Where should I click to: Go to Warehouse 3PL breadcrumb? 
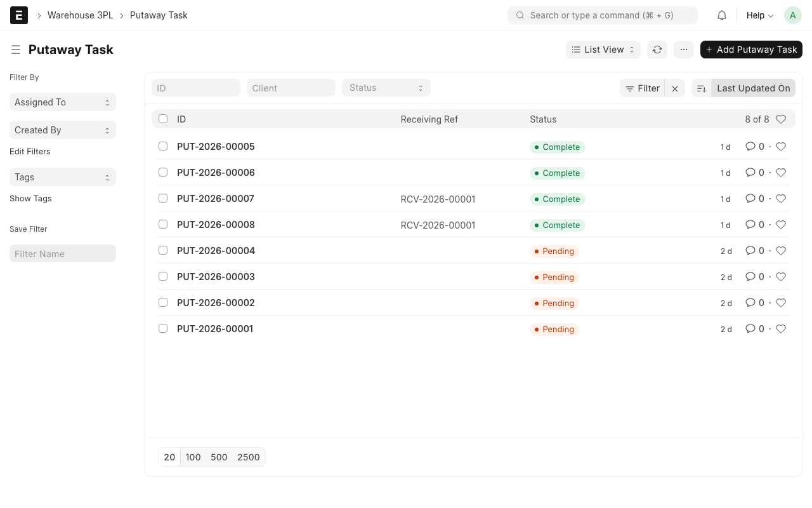(x=80, y=15)
